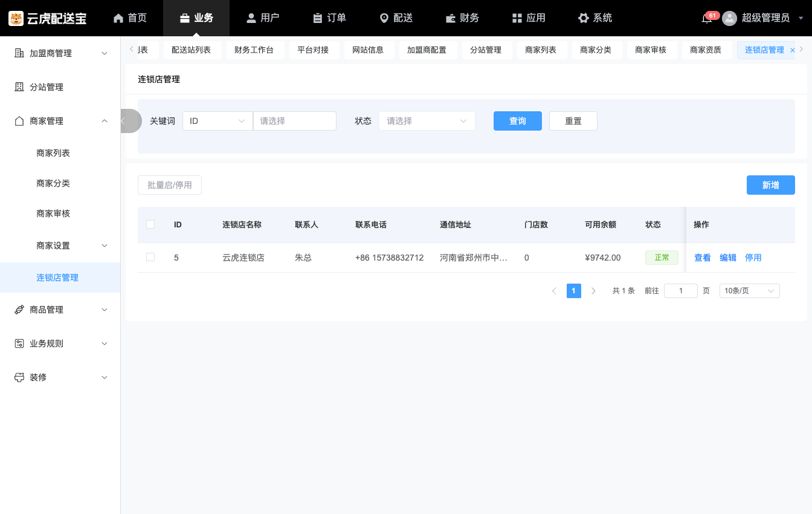Viewport: 812px width, 514px height.
Task: Check the row checkbox for 云虎连锁店
Action: 150,257
